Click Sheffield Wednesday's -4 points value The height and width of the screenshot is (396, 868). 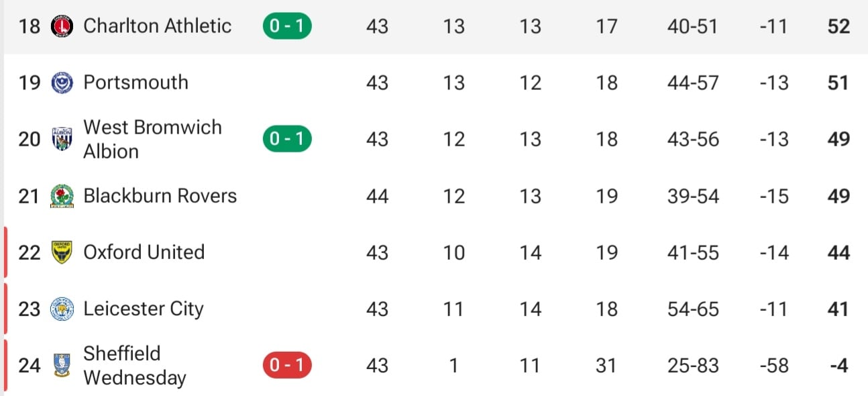838,366
